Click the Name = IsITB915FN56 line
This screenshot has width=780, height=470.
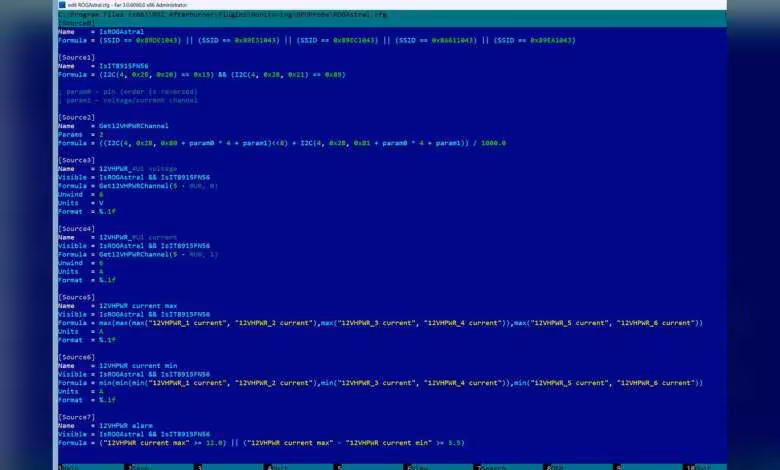103,66
